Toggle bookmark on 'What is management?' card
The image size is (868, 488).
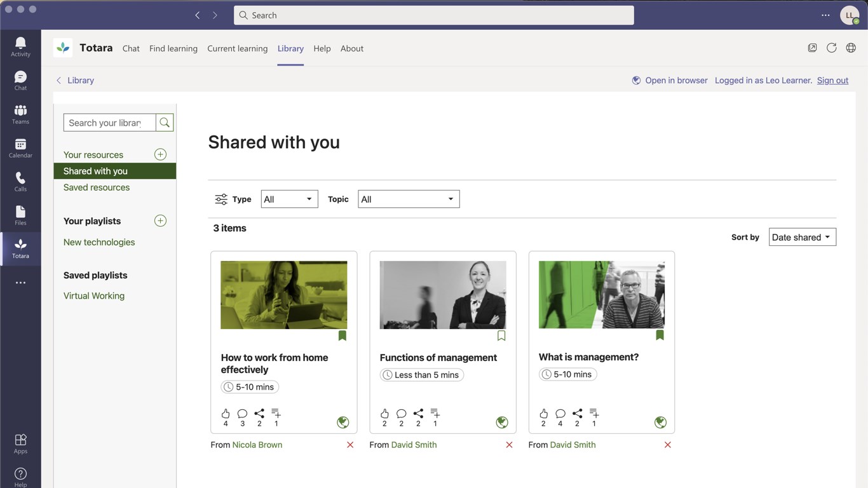coord(660,335)
